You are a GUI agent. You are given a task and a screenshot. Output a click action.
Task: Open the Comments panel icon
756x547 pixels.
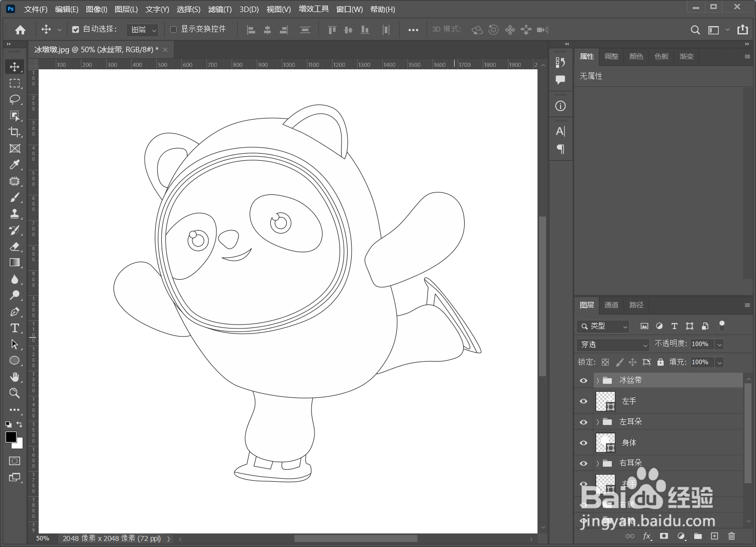(x=561, y=80)
